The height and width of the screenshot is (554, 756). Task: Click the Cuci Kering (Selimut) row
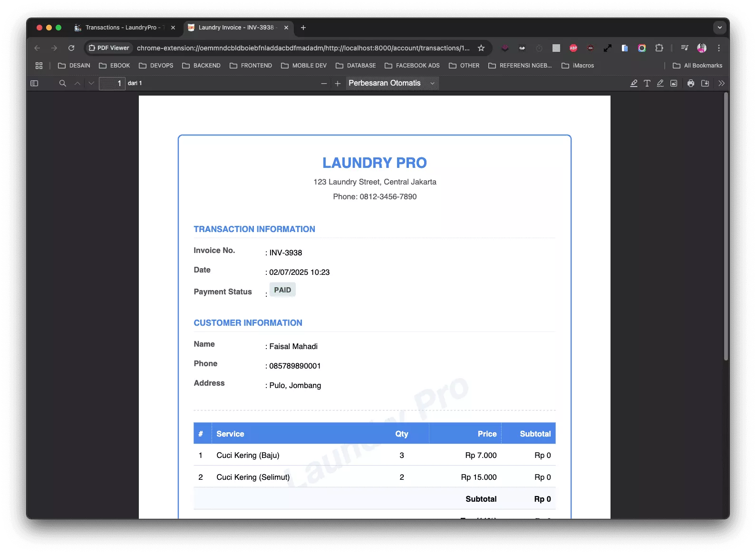tap(375, 477)
